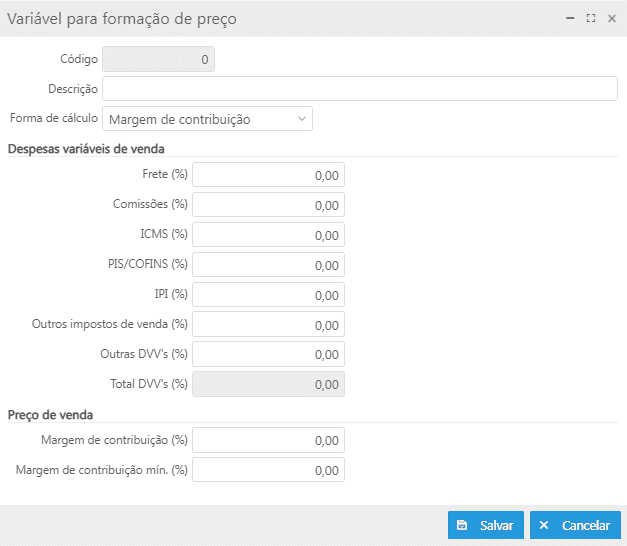Close the dialog with the X icon
Image resolution: width=627 pixels, height=546 pixels.
coord(612,18)
